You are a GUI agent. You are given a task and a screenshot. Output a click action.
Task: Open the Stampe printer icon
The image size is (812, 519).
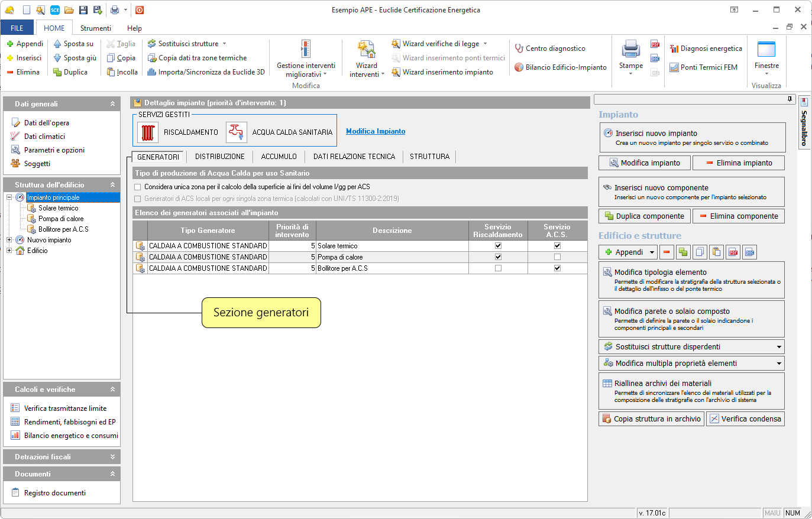[630, 50]
